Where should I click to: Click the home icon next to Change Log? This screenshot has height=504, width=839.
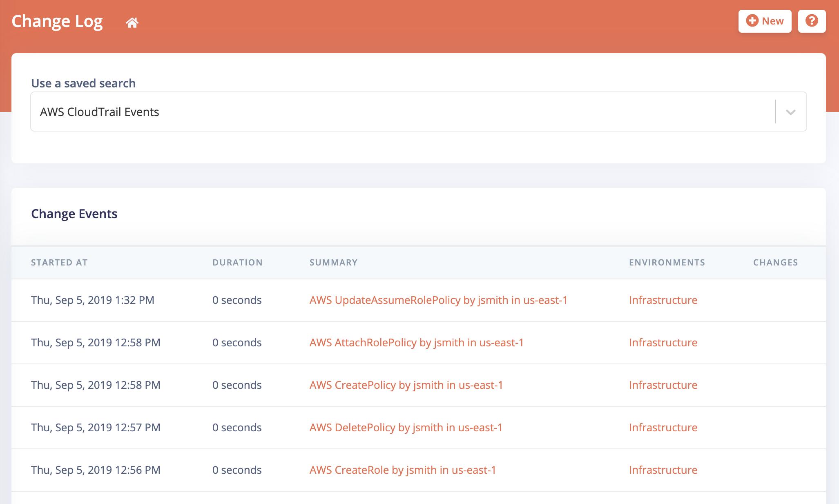tap(132, 22)
